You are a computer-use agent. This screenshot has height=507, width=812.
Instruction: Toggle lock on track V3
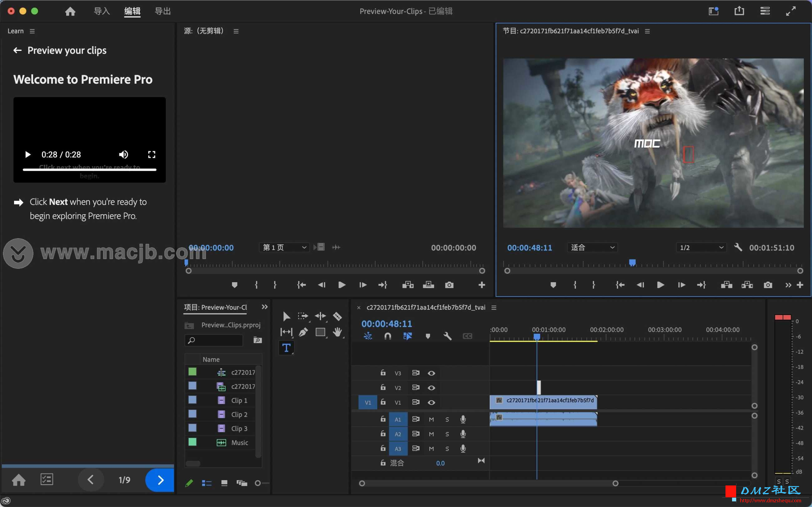(383, 373)
